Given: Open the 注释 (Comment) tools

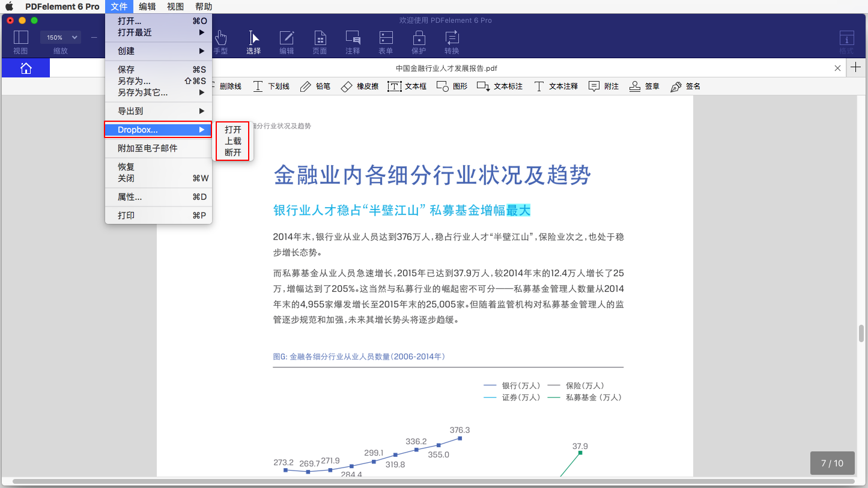Looking at the screenshot, I should [x=353, y=42].
